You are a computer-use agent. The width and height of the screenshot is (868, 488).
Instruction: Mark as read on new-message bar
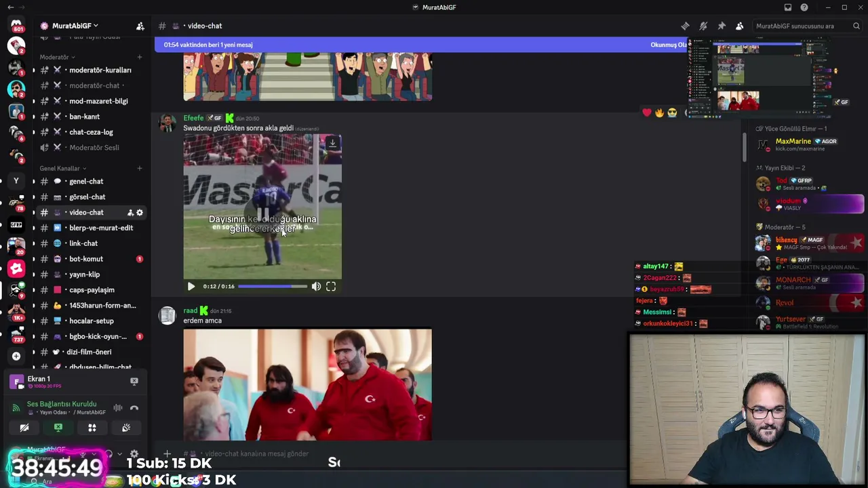[x=669, y=45]
